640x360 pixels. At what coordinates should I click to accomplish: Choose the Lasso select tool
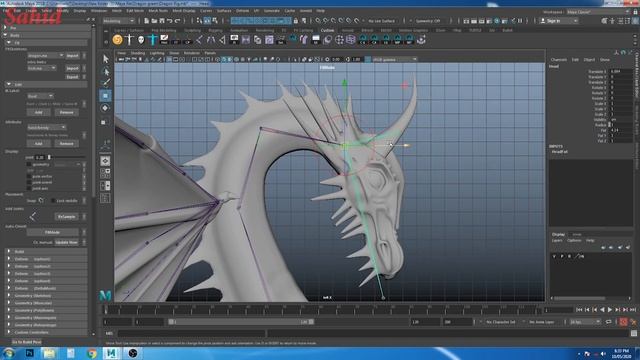(x=105, y=71)
